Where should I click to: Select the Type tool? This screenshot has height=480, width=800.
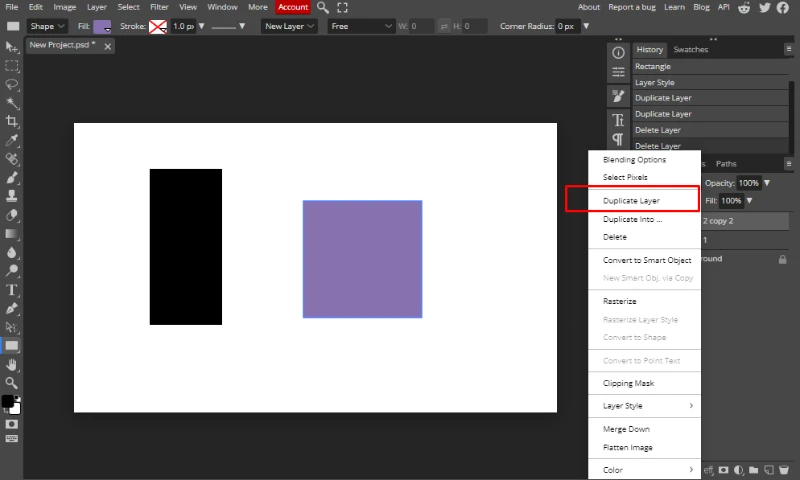click(x=12, y=290)
